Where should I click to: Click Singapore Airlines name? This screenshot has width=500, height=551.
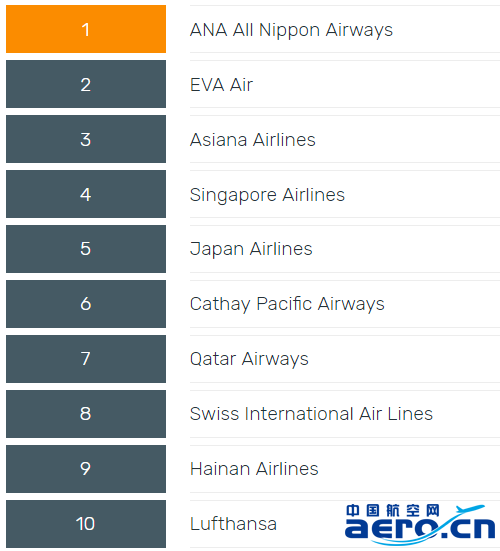[267, 195]
